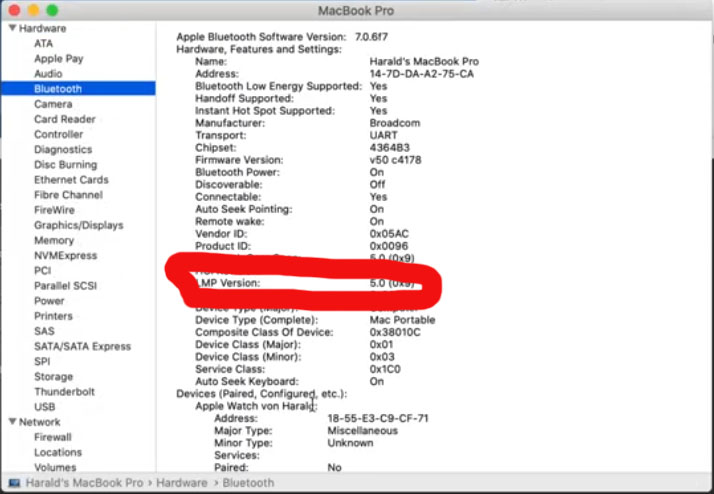This screenshot has width=714, height=494.
Task: Open Parallel SCSI entry
Action: pyautogui.click(x=66, y=286)
